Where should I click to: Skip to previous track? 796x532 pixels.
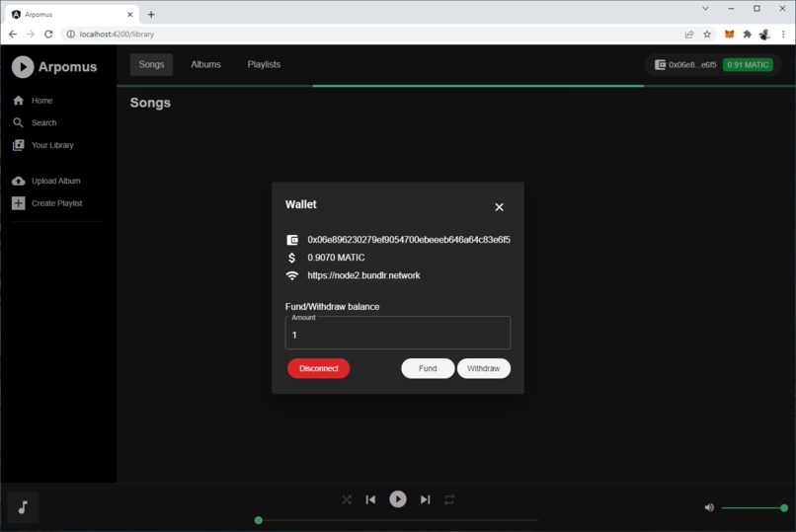pyautogui.click(x=370, y=499)
